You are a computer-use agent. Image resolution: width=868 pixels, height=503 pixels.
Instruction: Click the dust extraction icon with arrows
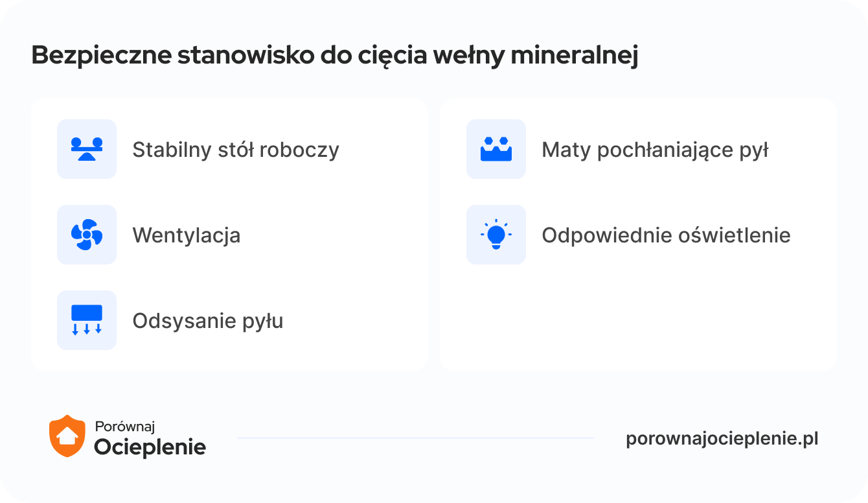tap(87, 320)
